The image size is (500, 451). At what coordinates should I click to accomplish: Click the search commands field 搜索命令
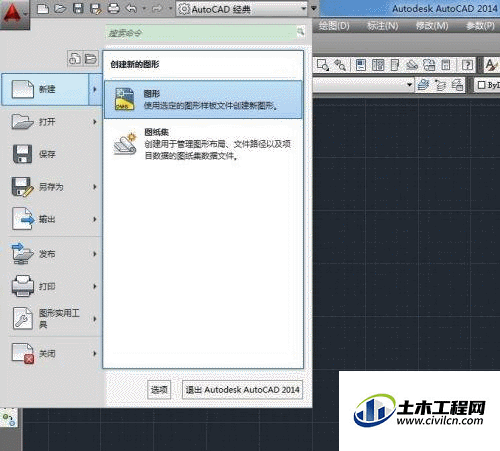tap(200, 33)
